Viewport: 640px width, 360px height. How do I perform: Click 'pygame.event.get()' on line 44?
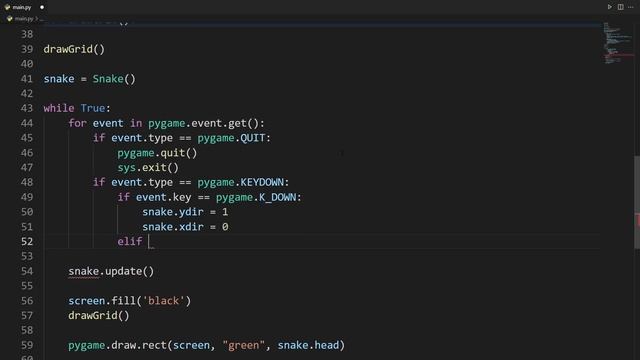click(203, 123)
